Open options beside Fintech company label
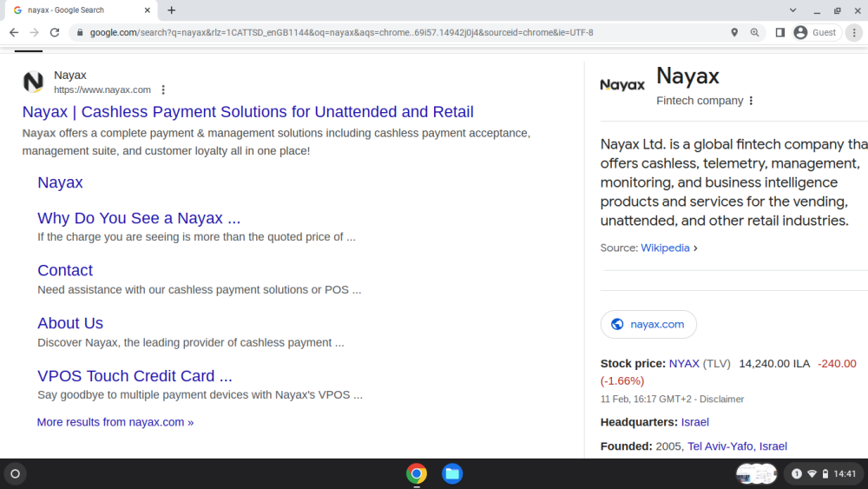This screenshot has width=868, height=489. (751, 101)
